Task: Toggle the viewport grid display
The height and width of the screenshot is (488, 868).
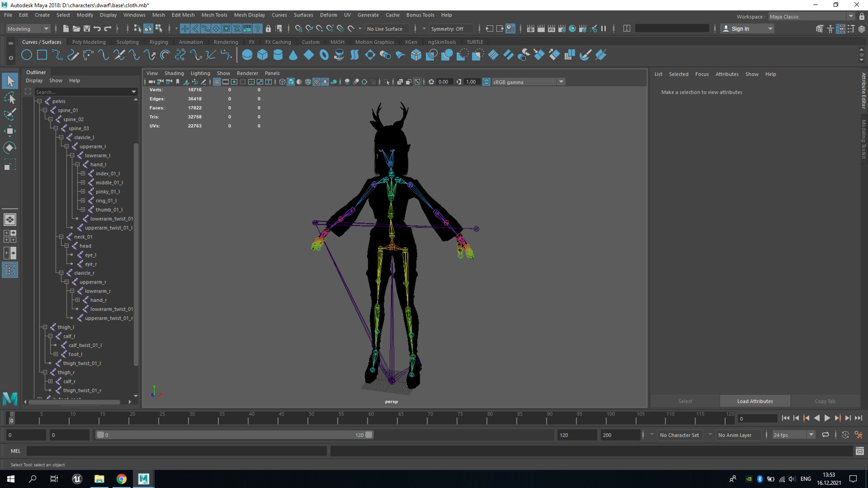Action: click(217, 82)
